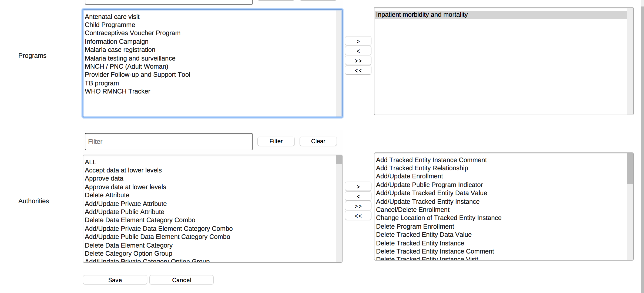
Task: Click move-left (<) button for Programs
Action: point(358,51)
